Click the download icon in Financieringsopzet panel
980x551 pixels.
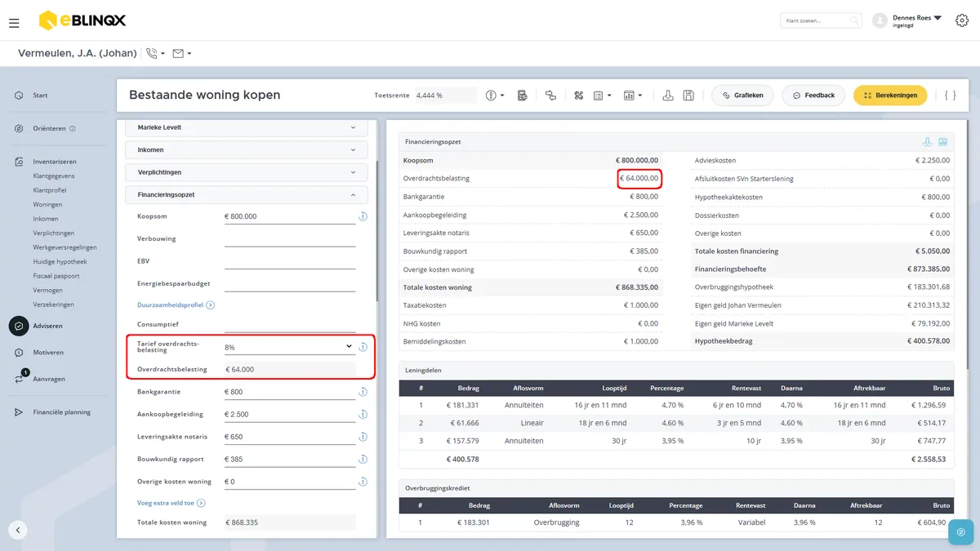928,142
